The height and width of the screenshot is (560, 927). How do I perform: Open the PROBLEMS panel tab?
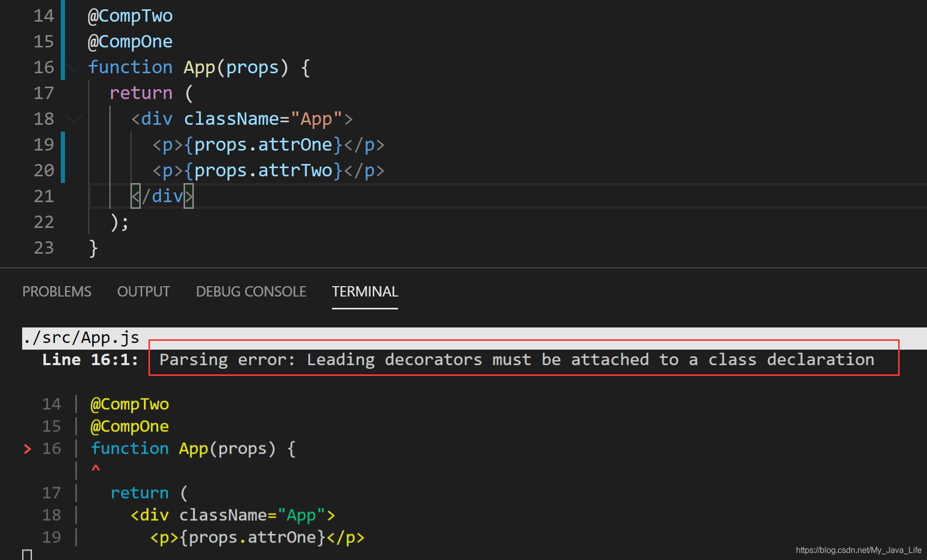[57, 291]
